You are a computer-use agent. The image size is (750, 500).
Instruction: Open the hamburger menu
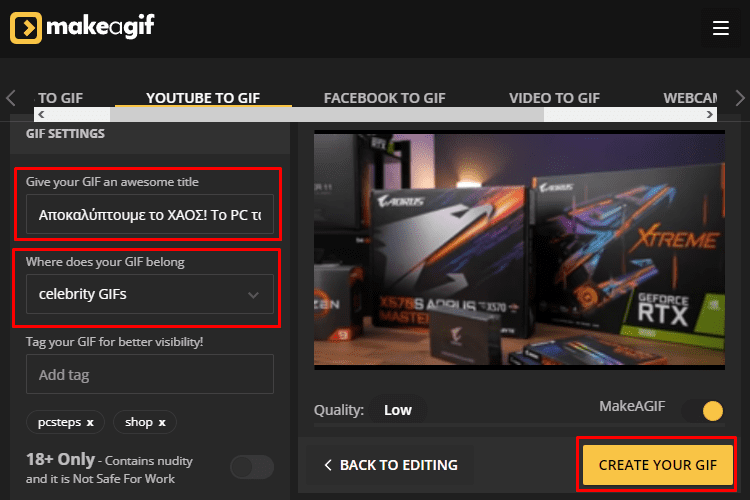(x=720, y=28)
